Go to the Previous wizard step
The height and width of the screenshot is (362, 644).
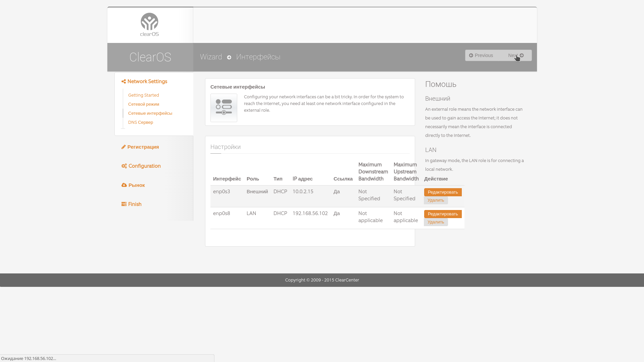click(481, 55)
